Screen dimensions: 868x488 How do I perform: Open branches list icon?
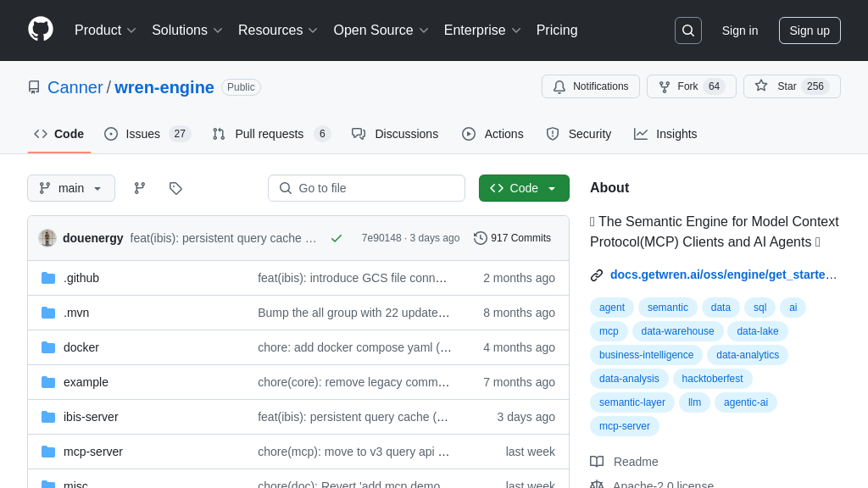pyautogui.click(x=140, y=188)
